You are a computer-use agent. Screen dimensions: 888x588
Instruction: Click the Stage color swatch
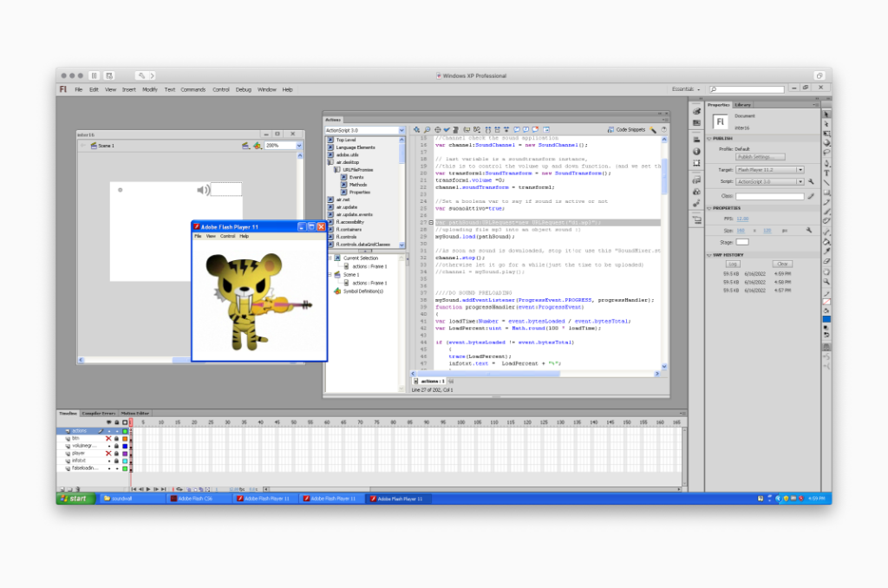pyautogui.click(x=742, y=243)
